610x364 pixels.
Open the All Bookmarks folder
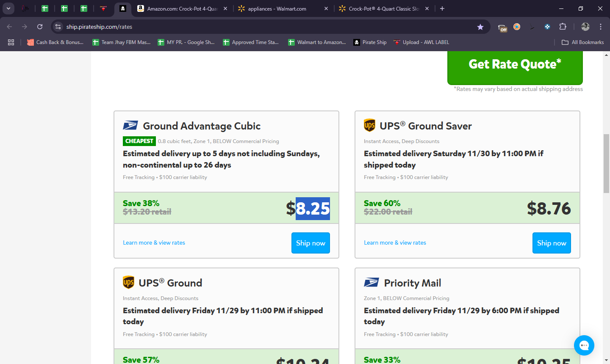click(582, 42)
